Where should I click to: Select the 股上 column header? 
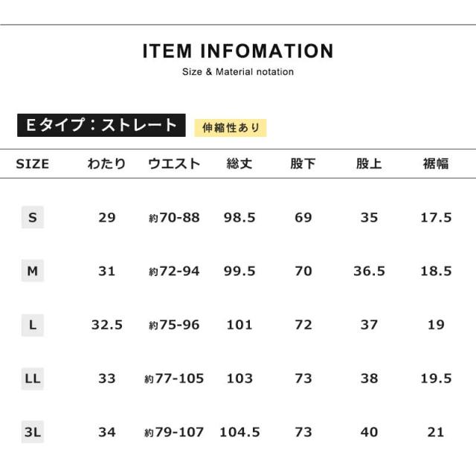point(369,164)
